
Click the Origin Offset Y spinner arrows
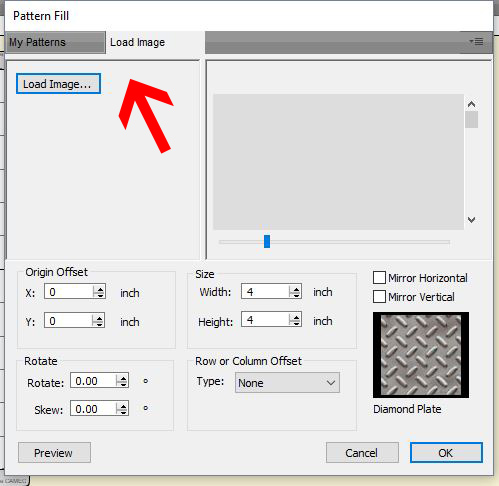pyautogui.click(x=99, y=321)
